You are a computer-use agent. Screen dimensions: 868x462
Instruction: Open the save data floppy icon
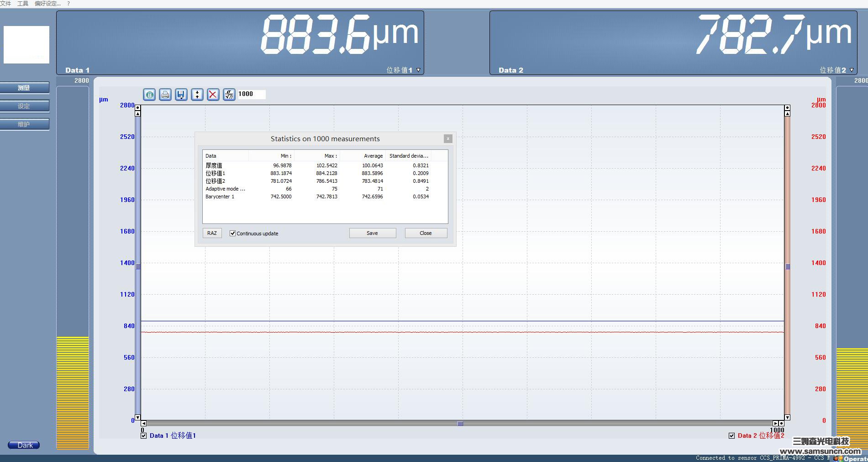(181, 95)
